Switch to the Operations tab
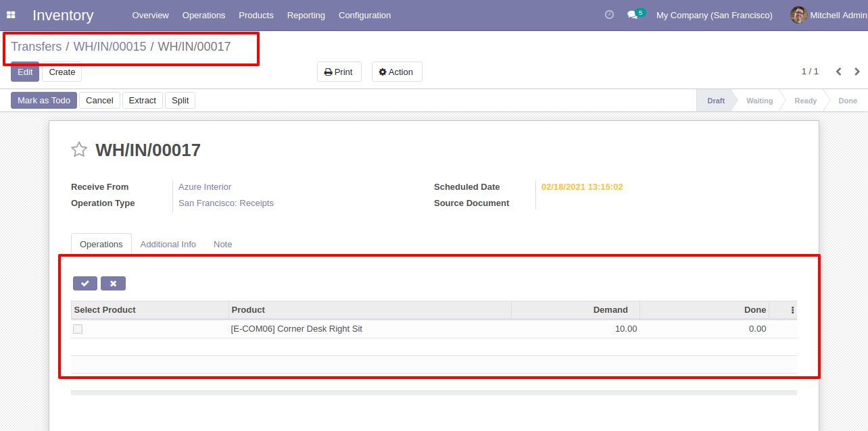 click(101, 245)
